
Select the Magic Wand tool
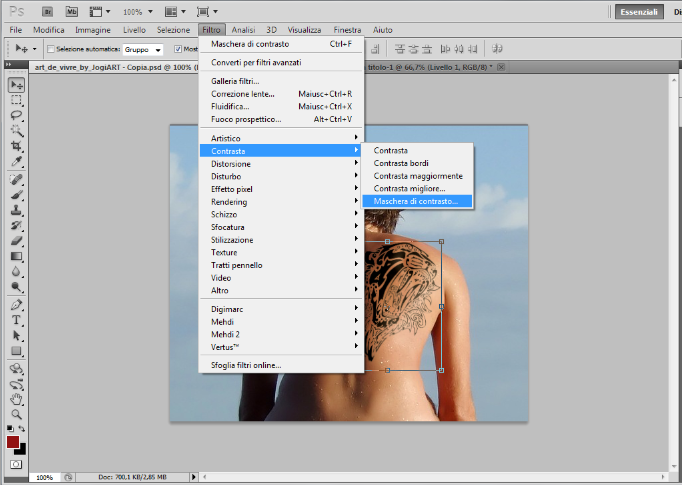point(16,130)
